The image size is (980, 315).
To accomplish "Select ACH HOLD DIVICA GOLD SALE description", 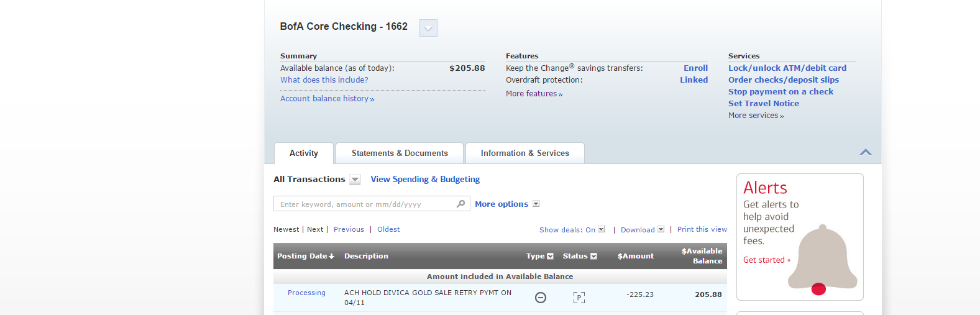I will pos(428,298).
